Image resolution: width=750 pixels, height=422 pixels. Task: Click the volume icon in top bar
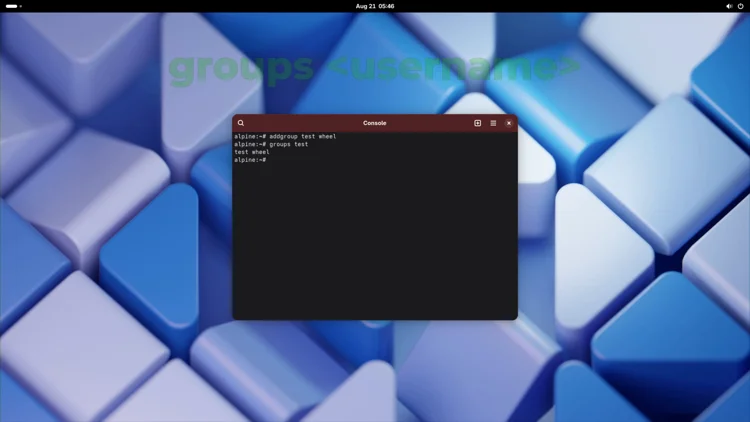(729, 6)
